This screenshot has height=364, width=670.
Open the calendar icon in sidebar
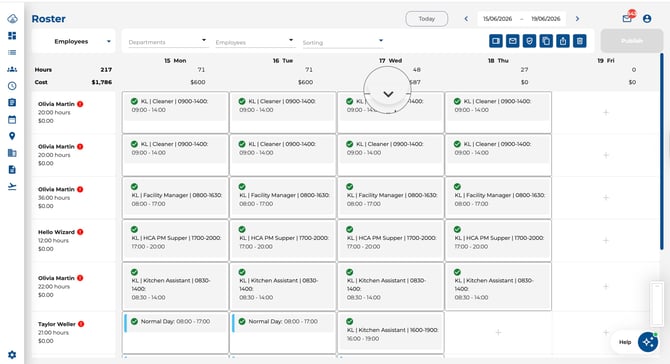[12, 119]
